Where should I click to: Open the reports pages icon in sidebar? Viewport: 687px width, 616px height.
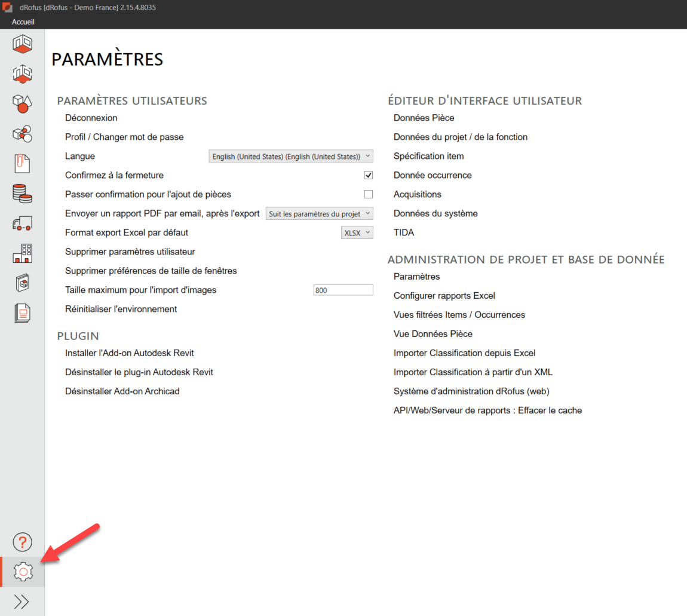(x=22, y=313)
